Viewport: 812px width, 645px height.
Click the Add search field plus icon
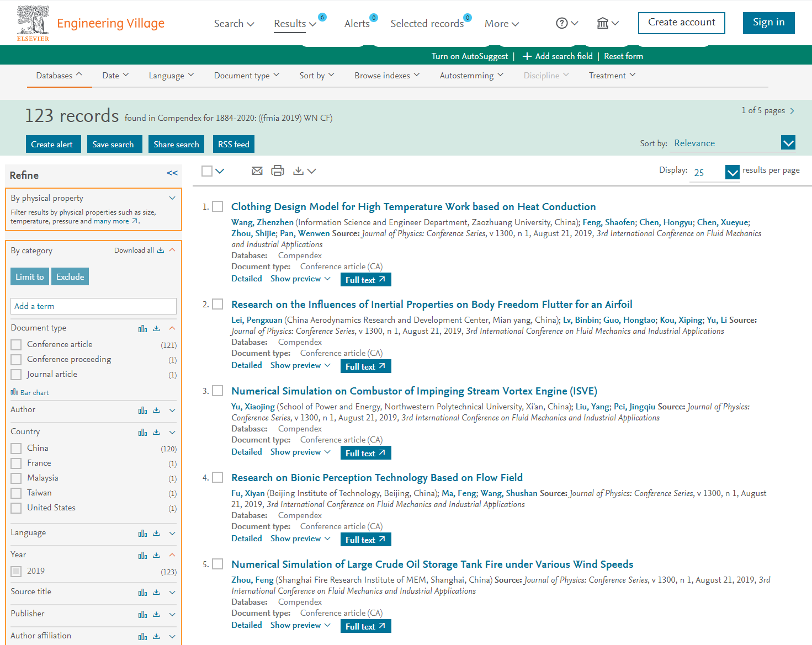tap(527, 56)
